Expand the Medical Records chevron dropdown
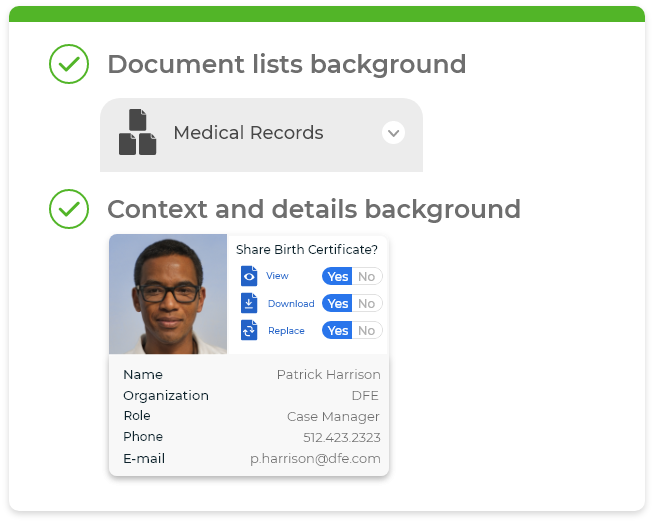This screenshot has height=523, width=654. 393,133
